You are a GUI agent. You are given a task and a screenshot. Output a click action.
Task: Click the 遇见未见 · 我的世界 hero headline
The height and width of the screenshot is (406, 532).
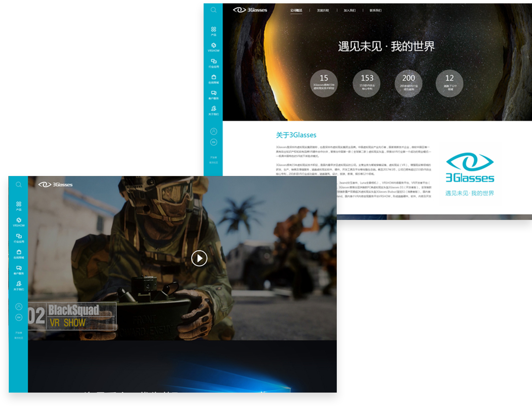(386, 46)
